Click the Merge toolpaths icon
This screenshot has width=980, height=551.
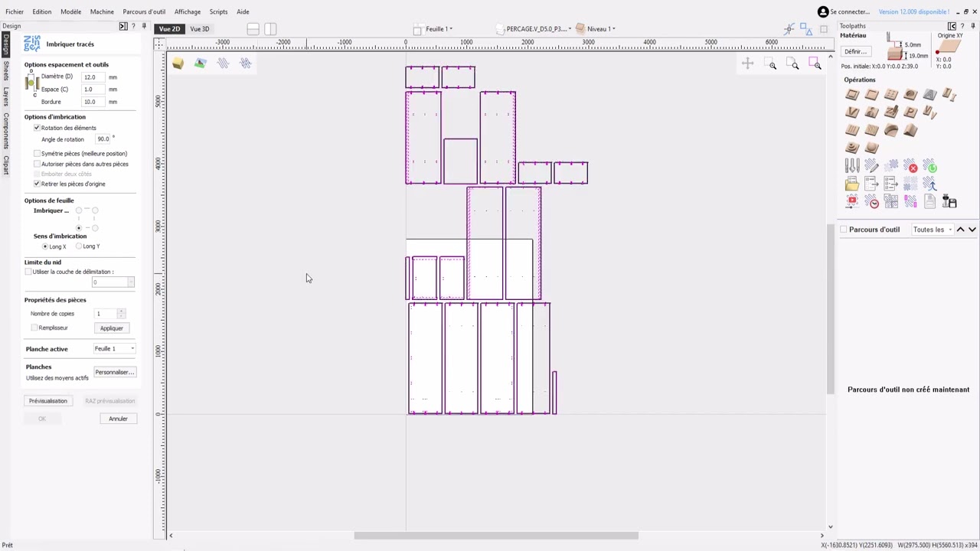(929, 184)
